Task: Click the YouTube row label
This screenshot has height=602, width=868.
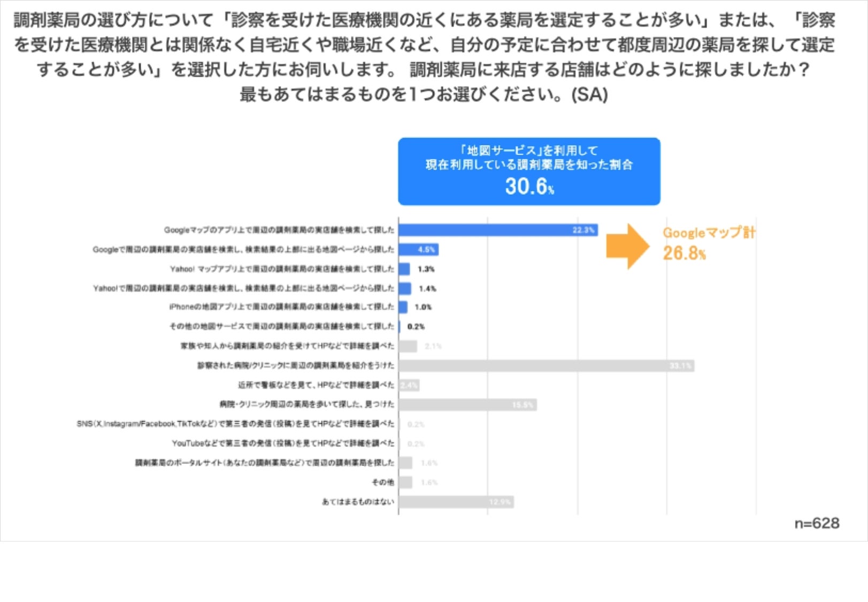Action: point(283,444)
